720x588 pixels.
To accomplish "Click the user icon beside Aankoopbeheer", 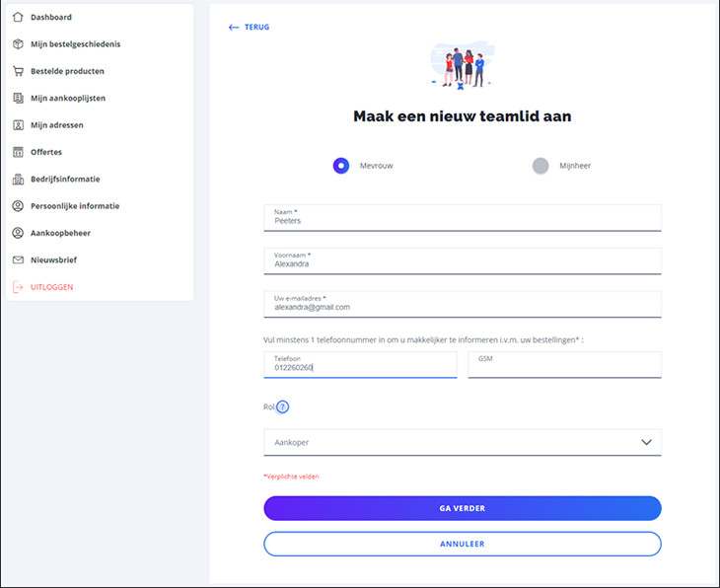I will [18, 233].
